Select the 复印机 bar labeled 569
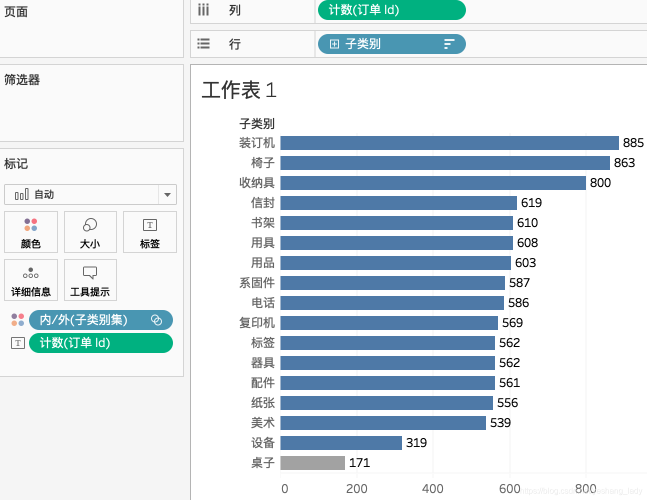The height and width of the screenshot is (500, 647). pyautogui.click(x=389, y=323)
